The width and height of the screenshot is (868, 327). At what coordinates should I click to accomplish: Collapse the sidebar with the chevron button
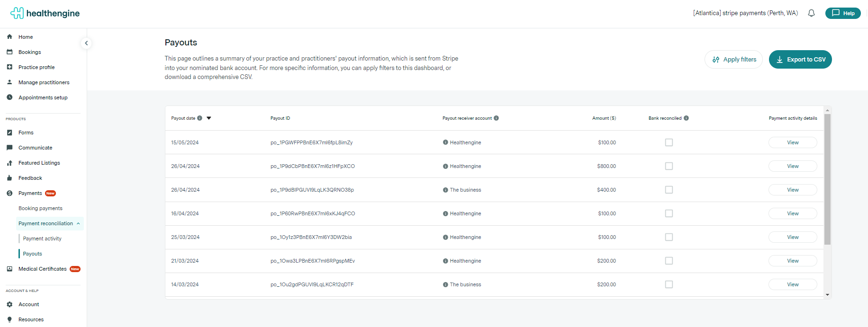[86, 43]
